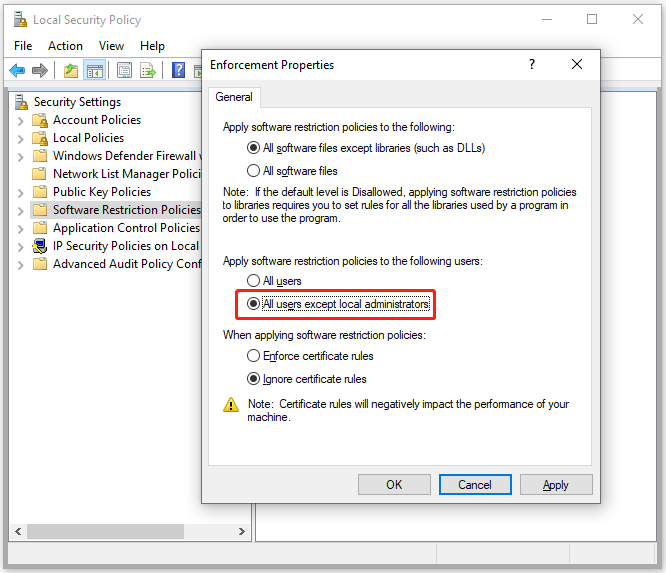Click the OK button
Screen dimensions: 666x573
point(394,485)
